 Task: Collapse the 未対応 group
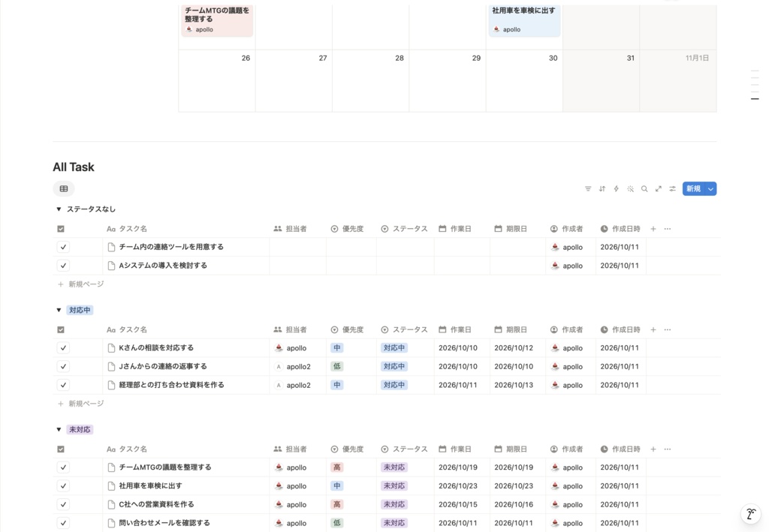click(x=59, y=430)
